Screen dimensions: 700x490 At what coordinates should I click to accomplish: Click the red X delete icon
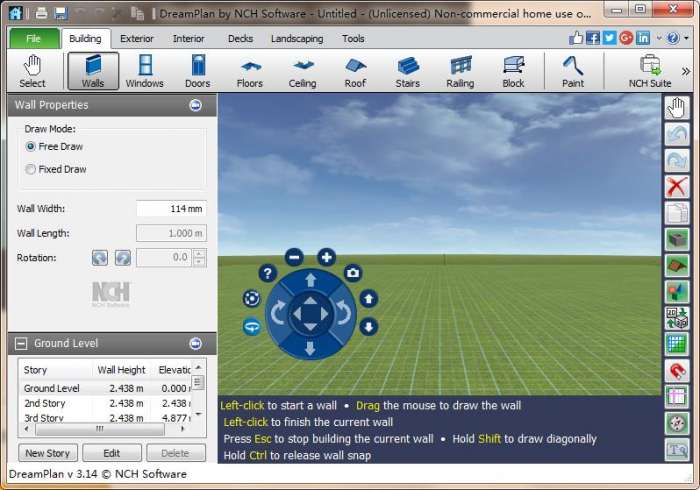point(677,186)
